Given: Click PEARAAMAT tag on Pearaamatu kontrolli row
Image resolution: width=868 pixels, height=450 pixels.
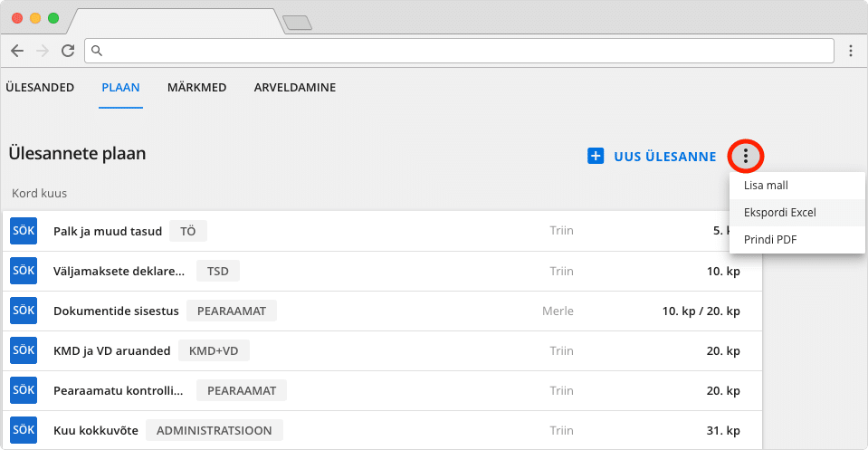Looking at the screenshot, I should pos(242,391).
